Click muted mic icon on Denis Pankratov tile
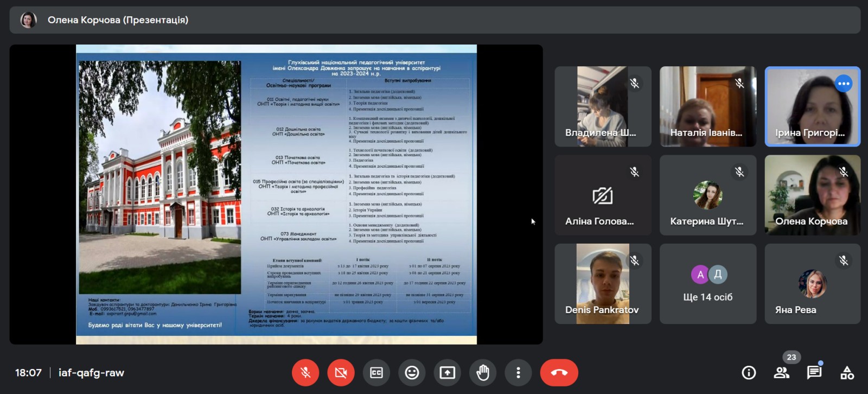Image resolution: width=868 pixels, height=394 pixels. [x=634, y=260]
